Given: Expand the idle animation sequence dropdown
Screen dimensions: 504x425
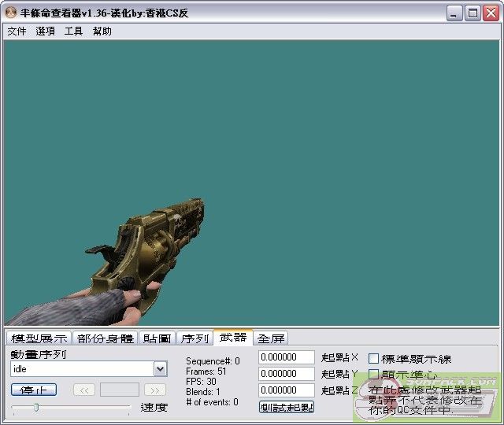Looking at the screenshot, I should pos(160,369).
